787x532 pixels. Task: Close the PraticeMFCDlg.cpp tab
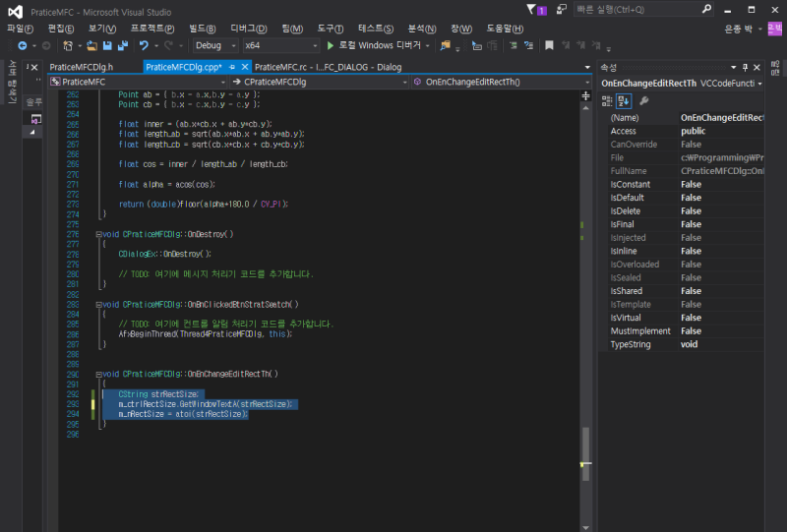pyautogui.click(x=244, y=67)
